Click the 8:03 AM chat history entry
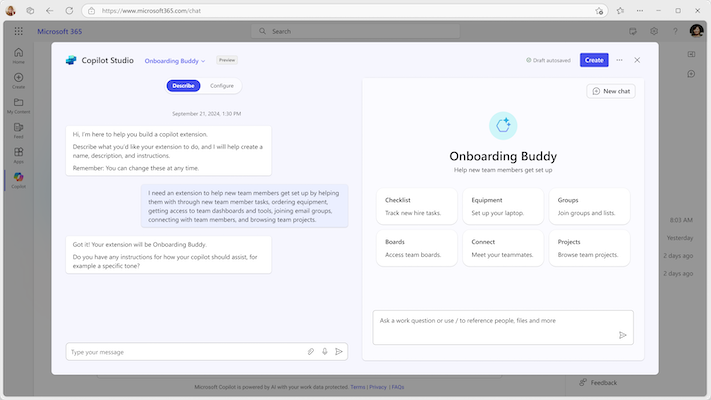This screenshot has height=400, width=711. (681, 220)
